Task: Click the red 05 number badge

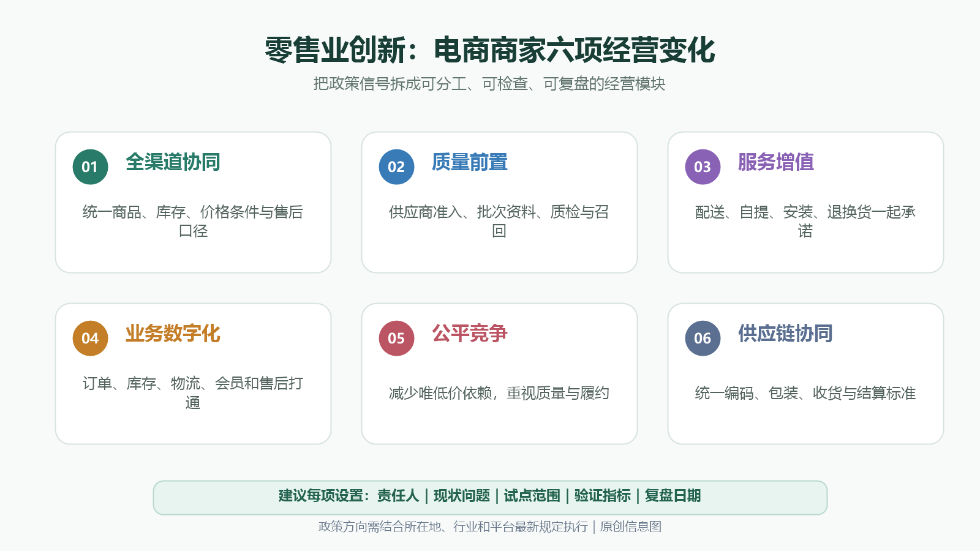Action: (396, 338)
